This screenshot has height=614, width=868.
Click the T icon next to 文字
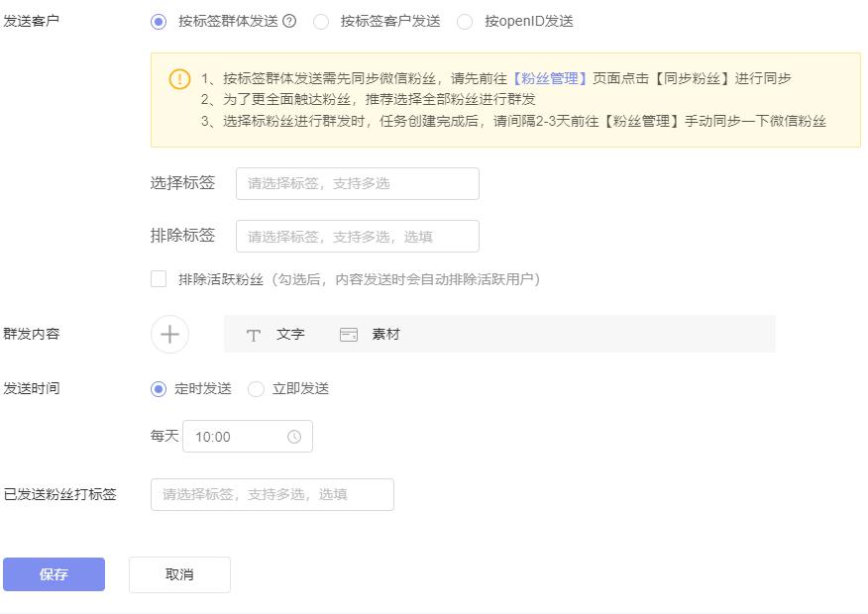(254, 334)
